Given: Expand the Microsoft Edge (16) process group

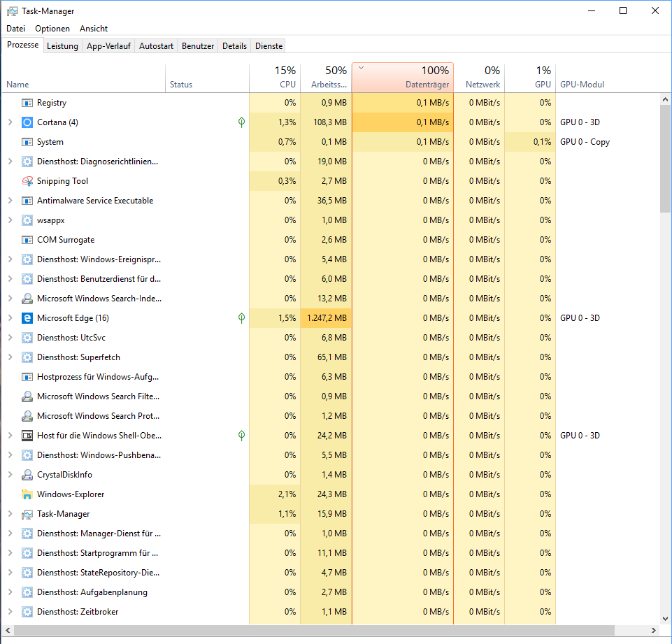Looking at the screenshot, I should (10, 318).
